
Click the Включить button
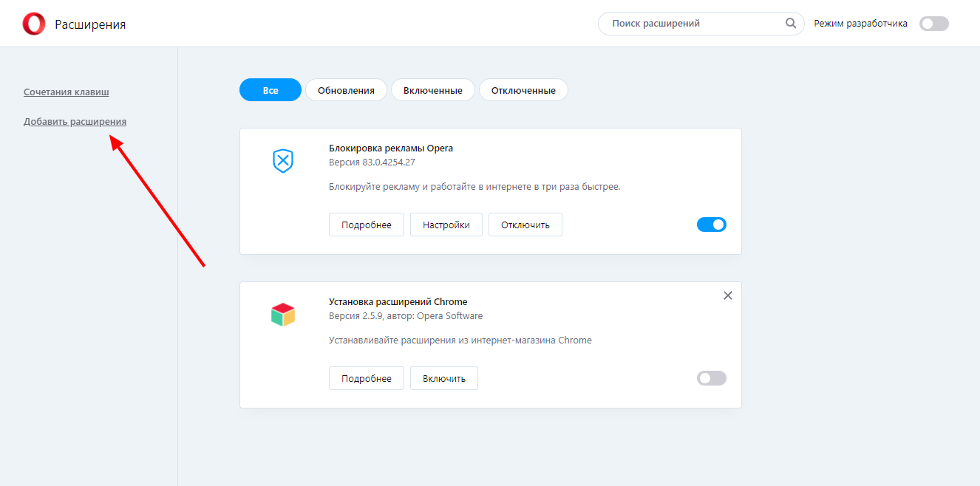[444, 378]
